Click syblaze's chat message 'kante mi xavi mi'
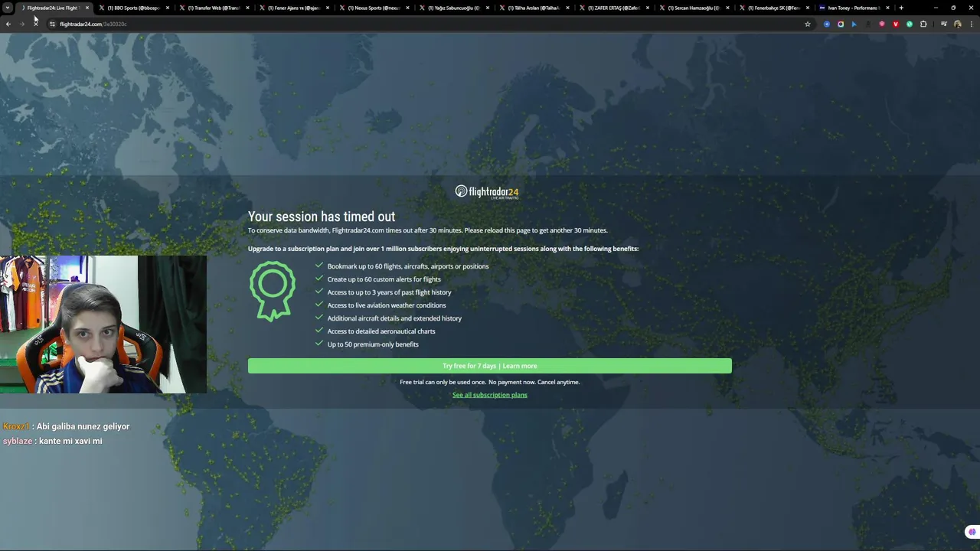980x551 pixels. pos(52,441)
